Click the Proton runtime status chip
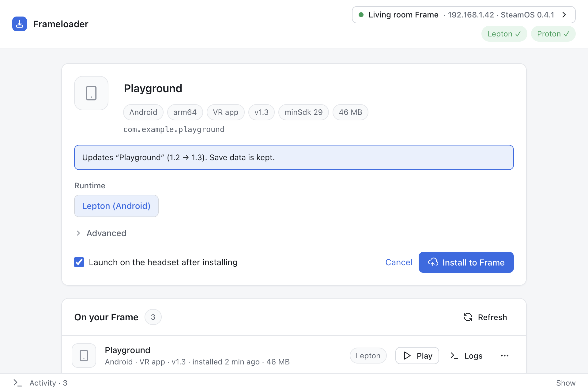The image size is (588, 392). point(553,34)
